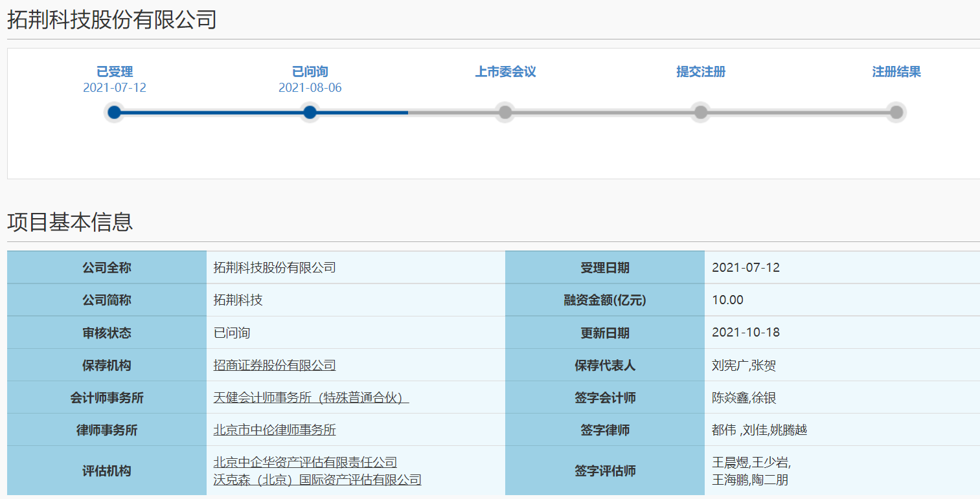Select the 上市委会议 timeline node dot
The width and height of the screenshot is (980, 499).
505,113
